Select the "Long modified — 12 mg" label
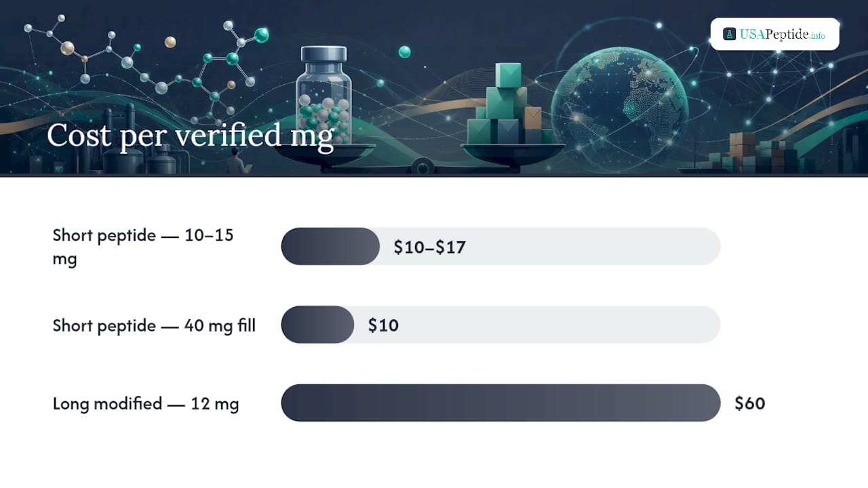The image size is (868, 488). (146, 404)
